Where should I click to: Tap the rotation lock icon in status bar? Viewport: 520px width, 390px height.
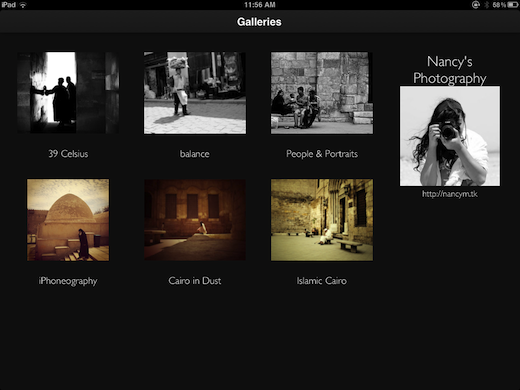coord(476,5)
